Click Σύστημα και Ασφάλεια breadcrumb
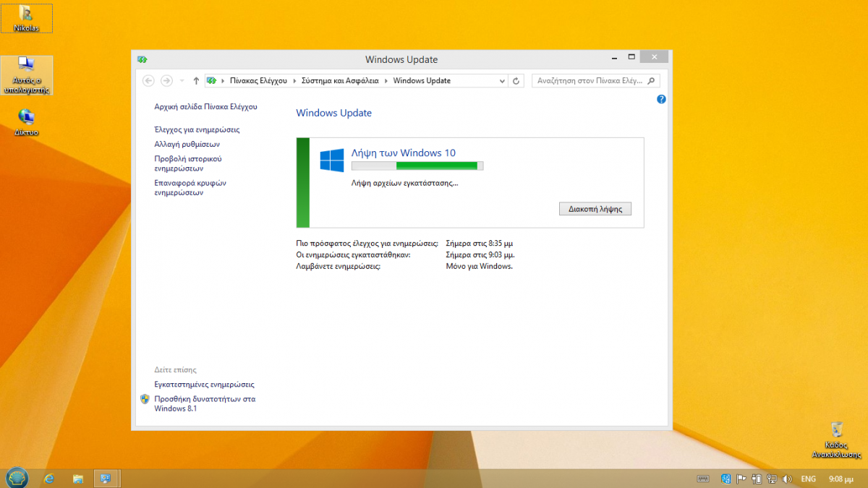The height and width of the screenshot is (488, 868). click(x=339, y=81)
